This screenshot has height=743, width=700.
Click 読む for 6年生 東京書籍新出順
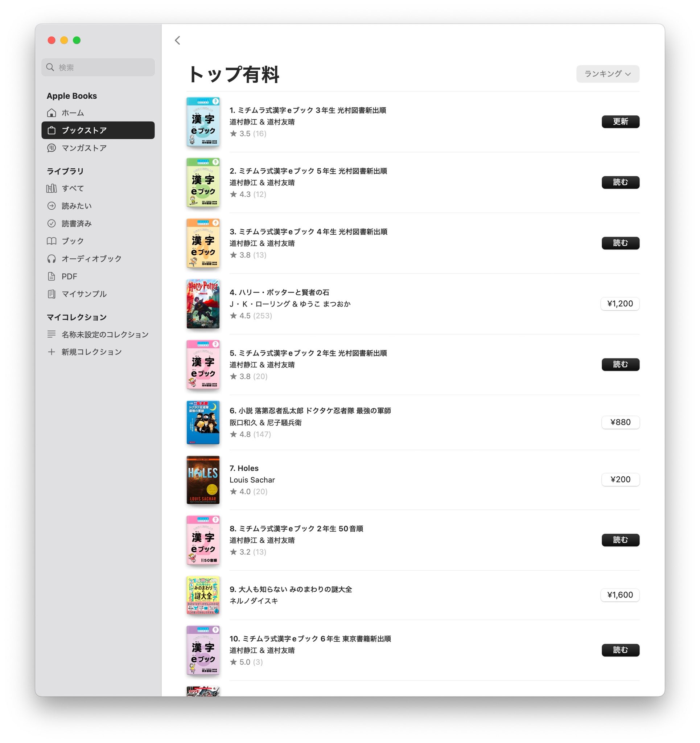tap(620, 650)
